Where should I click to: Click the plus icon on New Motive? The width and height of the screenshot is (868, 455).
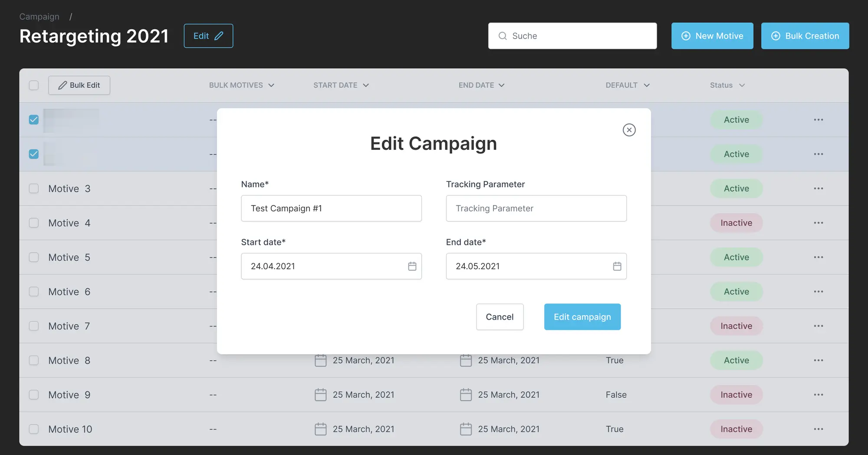pyautogui.click(x=686, y=36)
